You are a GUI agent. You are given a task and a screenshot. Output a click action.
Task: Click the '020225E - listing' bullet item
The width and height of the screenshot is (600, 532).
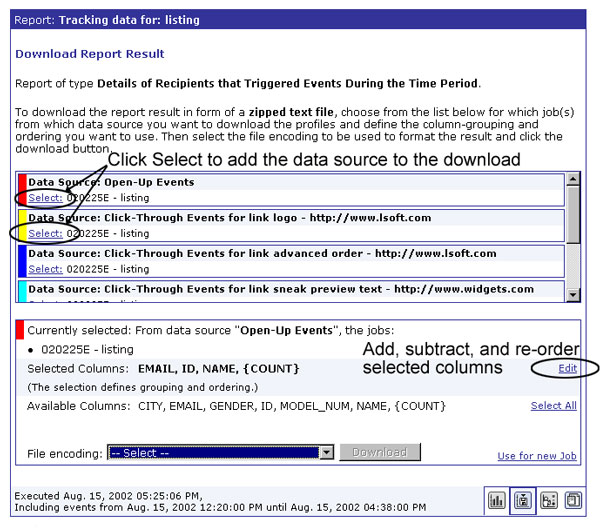pyautogui.click(x=87, y=349)
